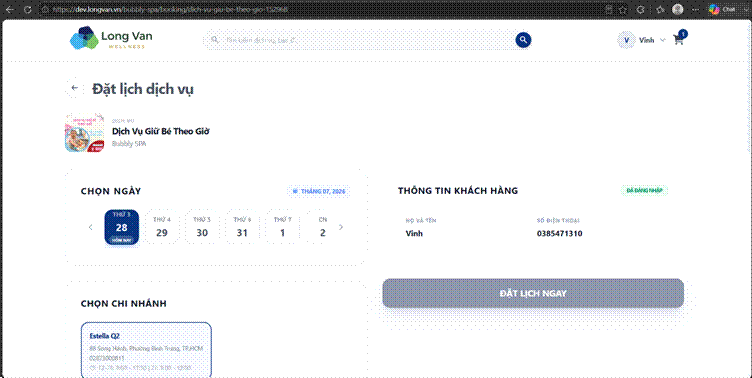Image resolution: width=752 pixels, height=378 pixels.
Task: Select date 1 Thứ 7
Action: coord(282,227)
